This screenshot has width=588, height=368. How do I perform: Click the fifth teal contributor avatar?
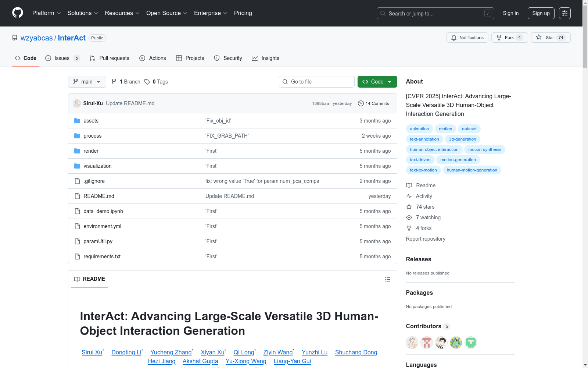coord(471,343)
